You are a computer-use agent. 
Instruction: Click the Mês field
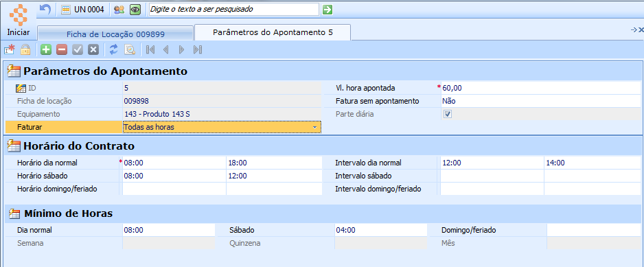click(x=594, y=243)
